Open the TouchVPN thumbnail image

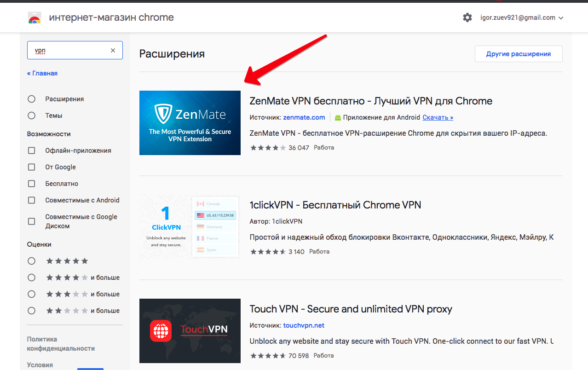pyautogui.click(x=190, y=331)
